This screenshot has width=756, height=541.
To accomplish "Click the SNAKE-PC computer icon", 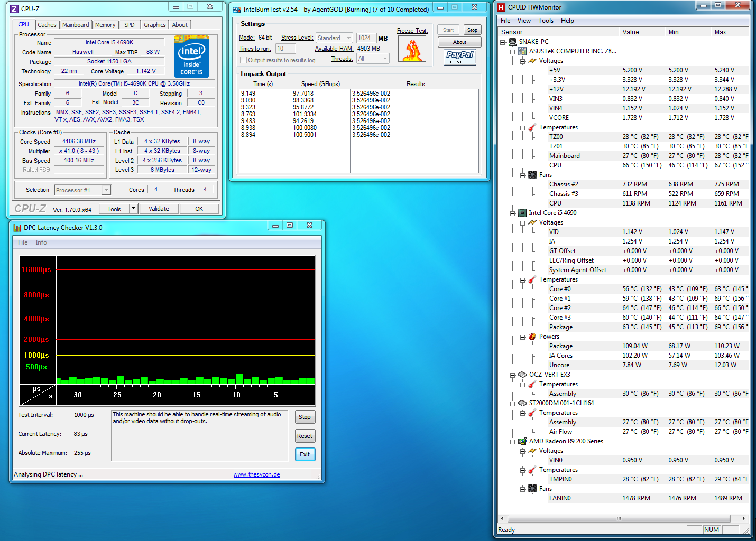I will [x=512, y=42].
